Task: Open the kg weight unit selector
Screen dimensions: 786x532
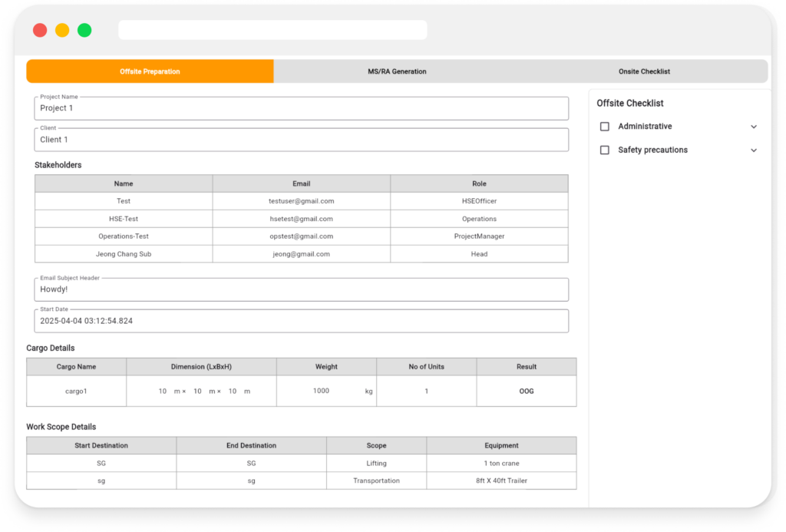Action: 367,391
